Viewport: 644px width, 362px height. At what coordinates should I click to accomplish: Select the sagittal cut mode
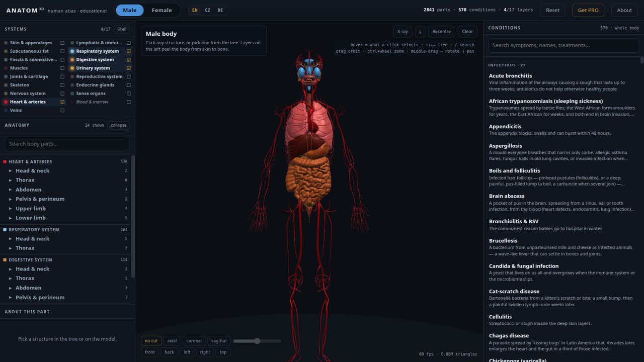[x=219, y=341]
